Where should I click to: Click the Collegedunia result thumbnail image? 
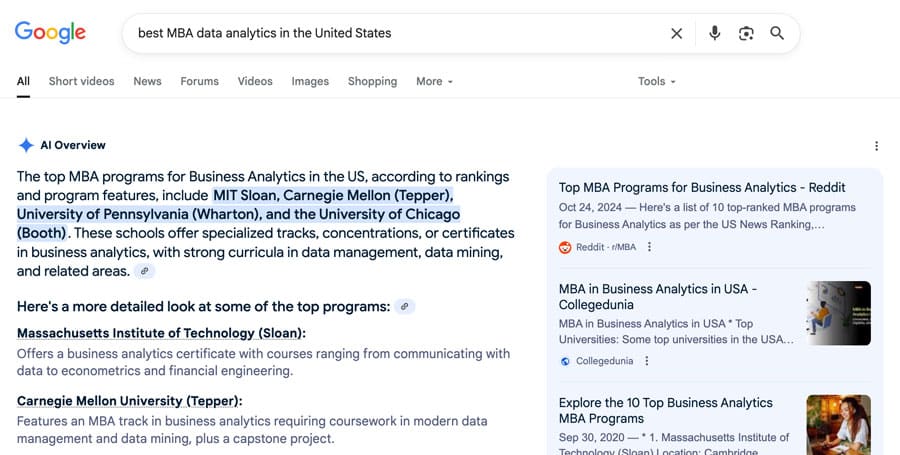[839, 313]
